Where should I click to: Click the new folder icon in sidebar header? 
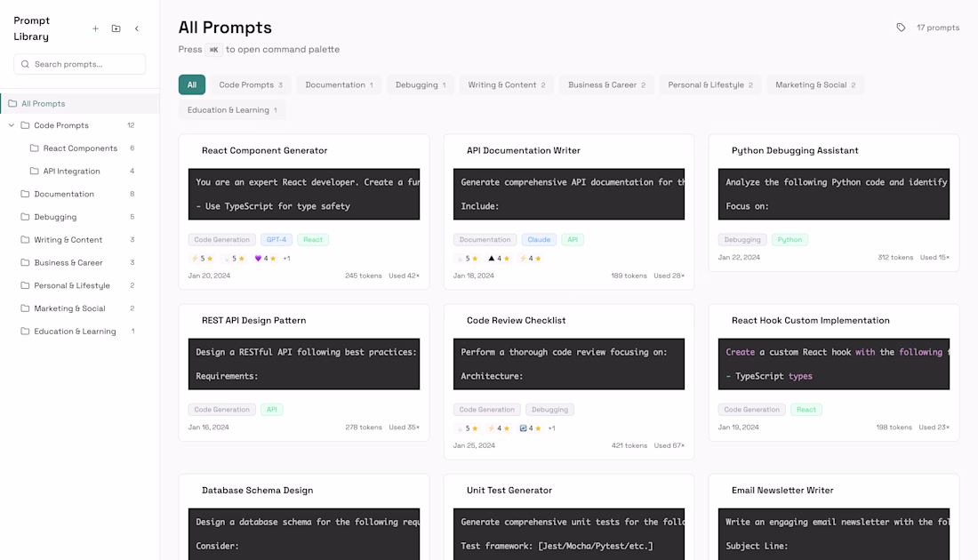(x=116, y=28)
